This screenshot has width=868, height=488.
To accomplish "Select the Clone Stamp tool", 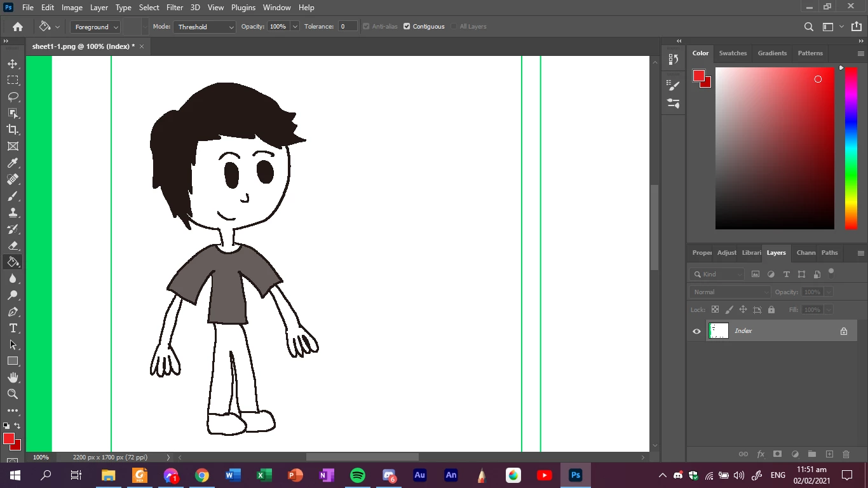I will pyautogui.click(x=13, y=212).
